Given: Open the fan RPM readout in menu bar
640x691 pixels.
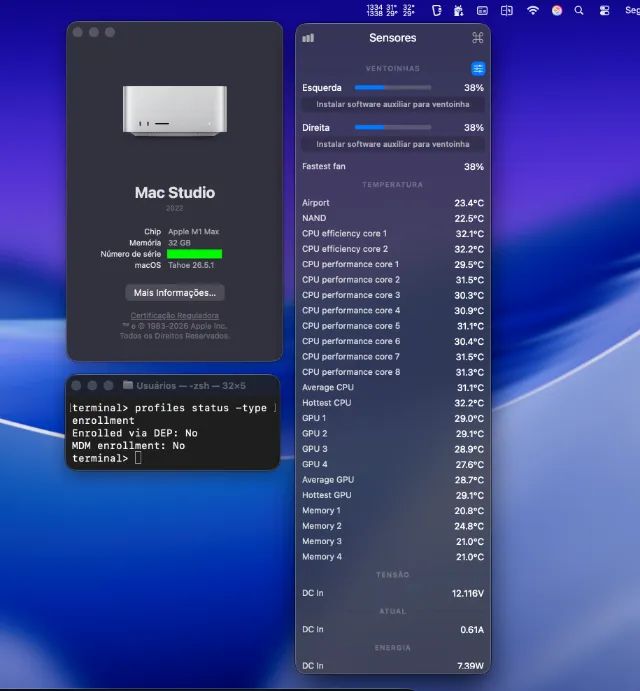Looking at the screenshot, I should pyautogui.click(x=374, y=10).
